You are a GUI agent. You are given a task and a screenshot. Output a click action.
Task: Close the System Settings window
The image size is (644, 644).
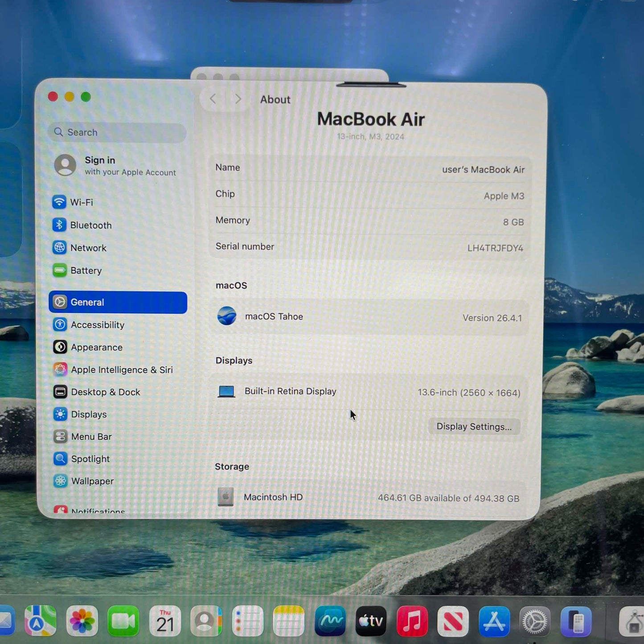[53, 97]
